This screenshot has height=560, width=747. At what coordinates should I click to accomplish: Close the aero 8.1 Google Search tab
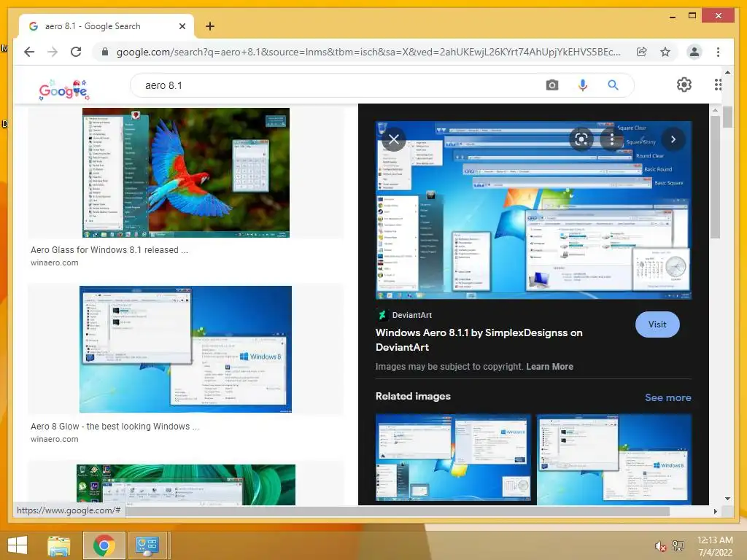point(182,26)
